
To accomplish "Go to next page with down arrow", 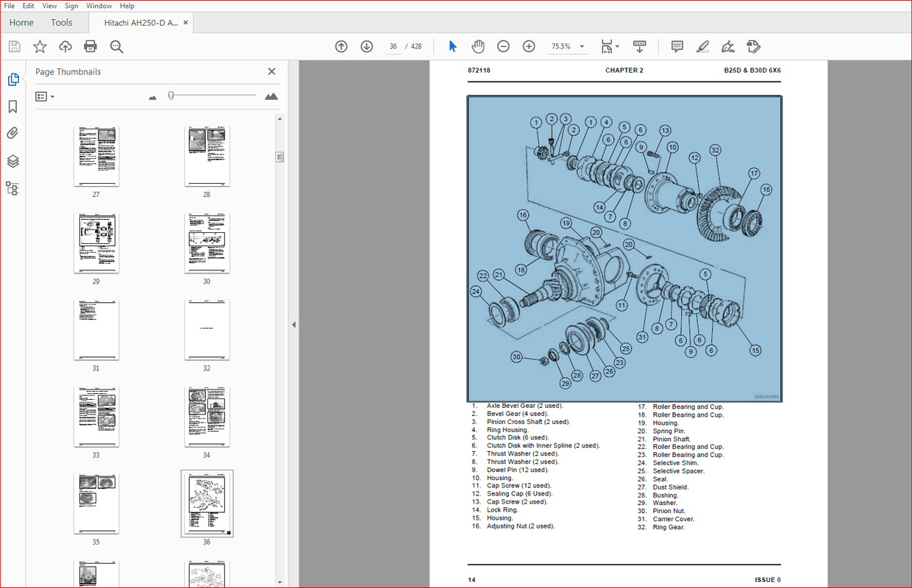I will pyautogui.click(x=366, y=46).
